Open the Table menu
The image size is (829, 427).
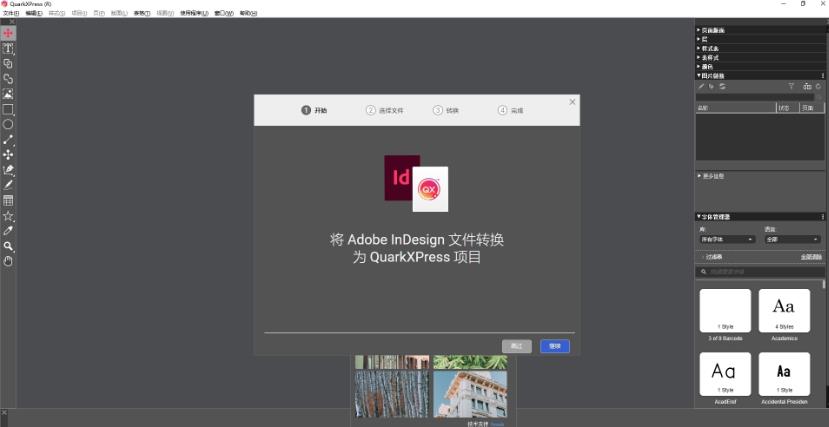(142, 13)
